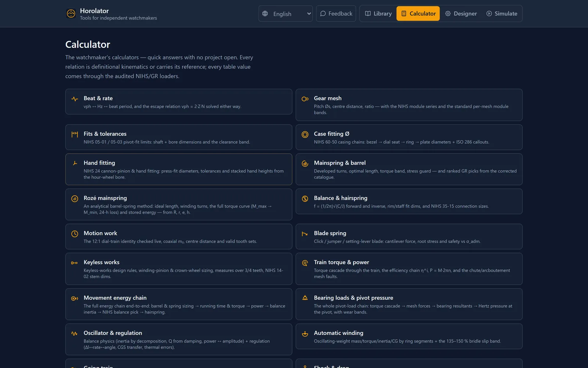Open the English language dropdown

286,14
